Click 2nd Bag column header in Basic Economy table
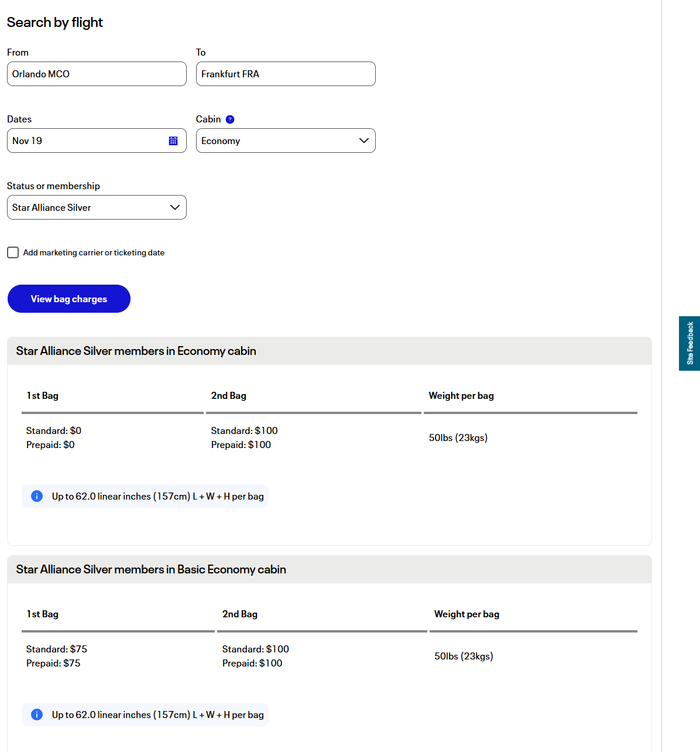Screen dimensions: 700x752 click(x=240, y=614)
